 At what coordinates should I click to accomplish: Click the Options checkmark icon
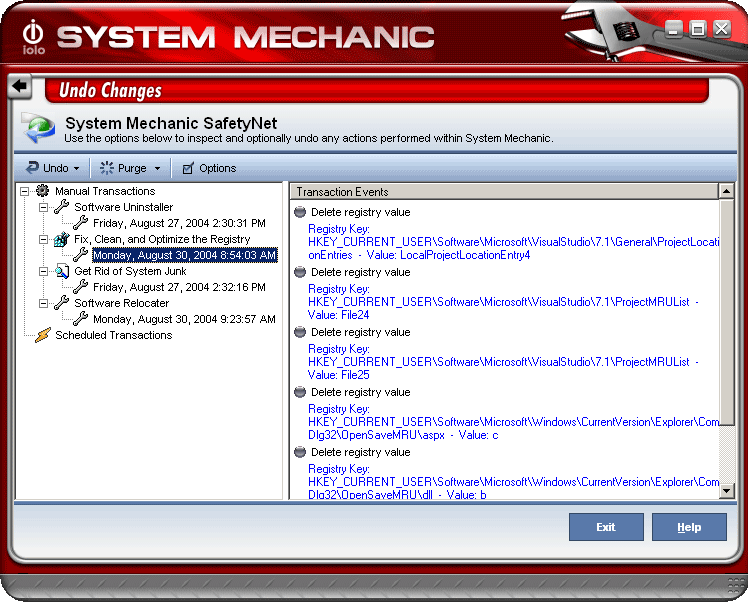(188, 168)
